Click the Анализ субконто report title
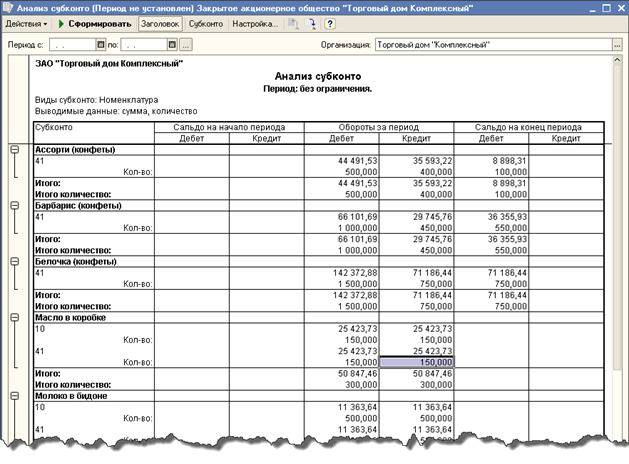629x464 pixels. (318, 76)
